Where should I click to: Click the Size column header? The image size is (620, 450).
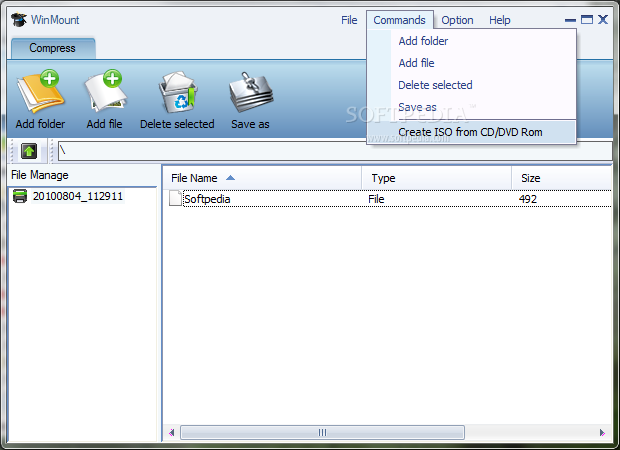562,178
